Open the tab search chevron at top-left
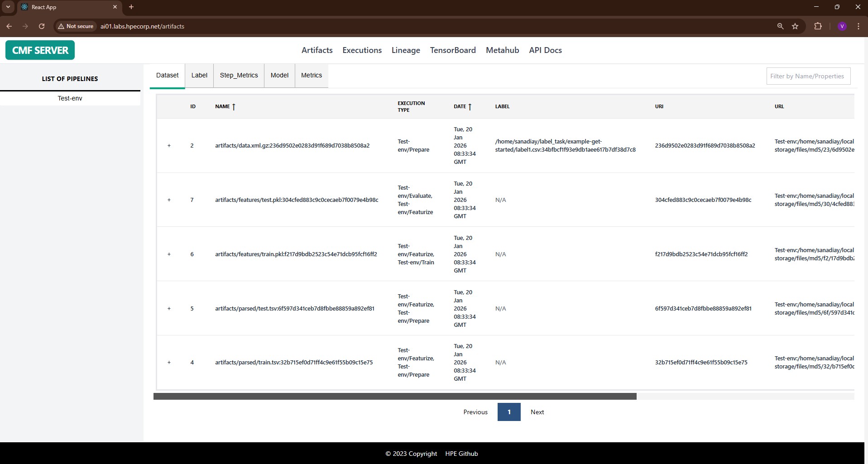868x464 pixels. pos(7,7)
